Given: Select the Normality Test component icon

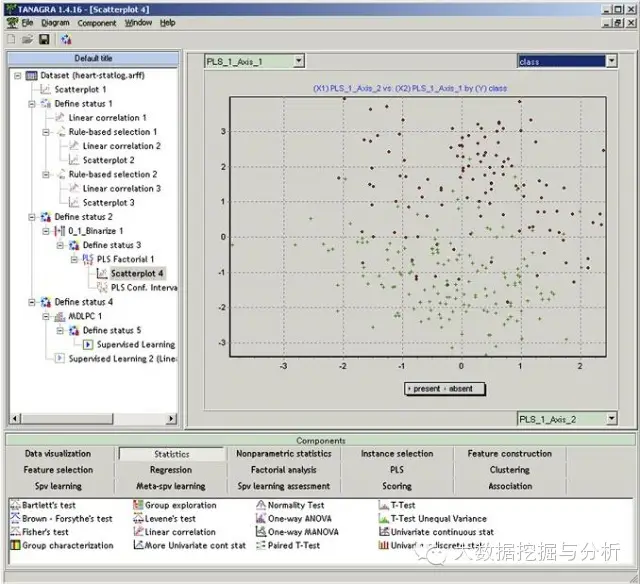Looking at the screenshot, I should click(260, 505).
